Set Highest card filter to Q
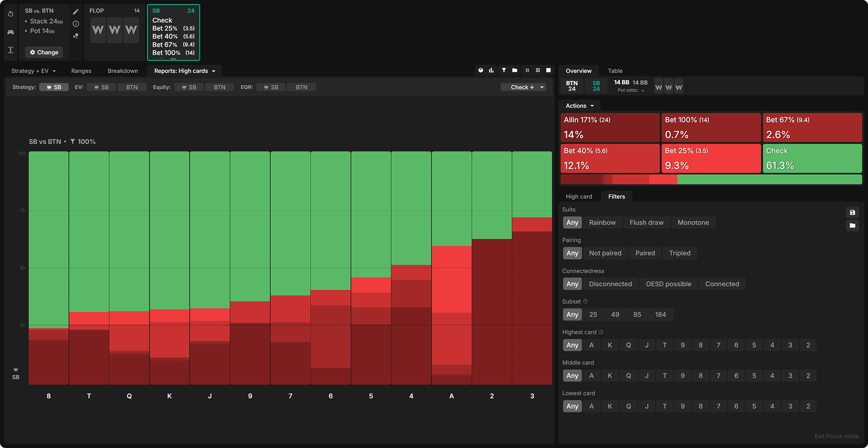Viewport: 868px width, 448px height. 628,345
